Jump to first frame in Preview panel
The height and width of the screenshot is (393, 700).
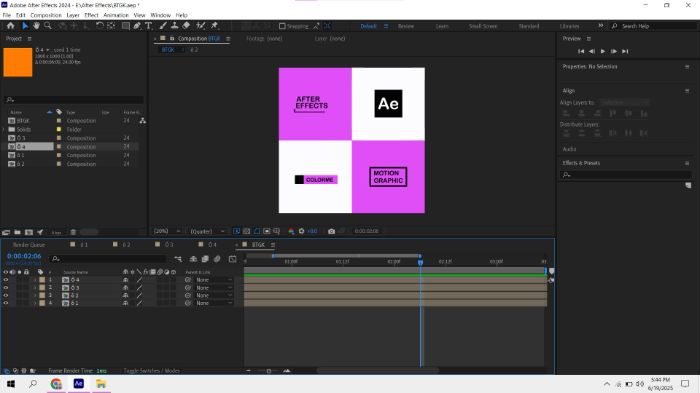(x=581, y=51)
